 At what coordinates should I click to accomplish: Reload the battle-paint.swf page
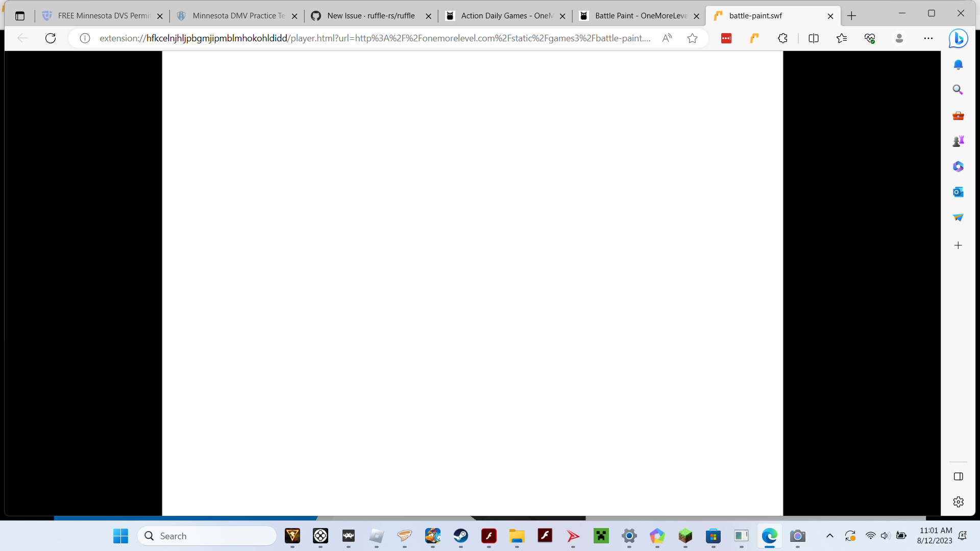[x=50, y=38]
